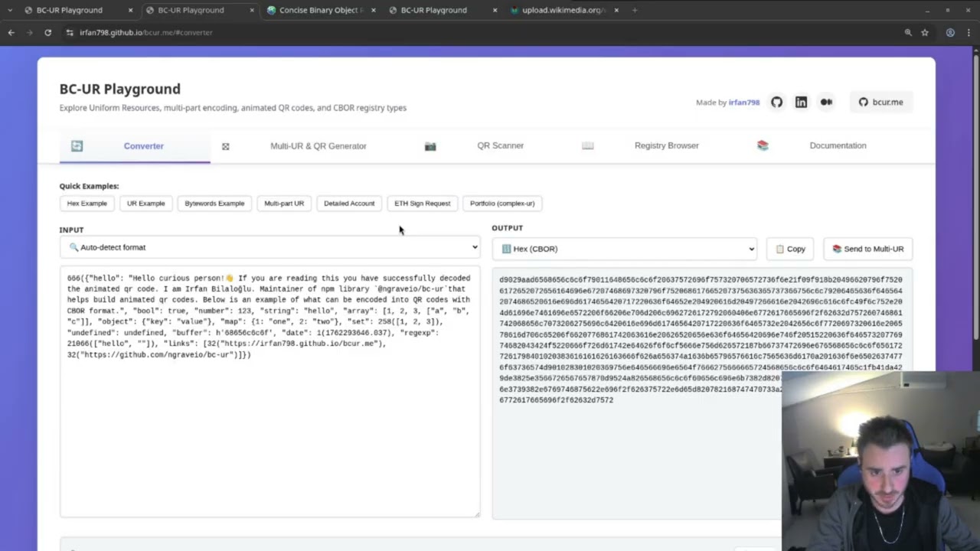
Task: Load the Bytewords Example
Action: tap(214, 204)
